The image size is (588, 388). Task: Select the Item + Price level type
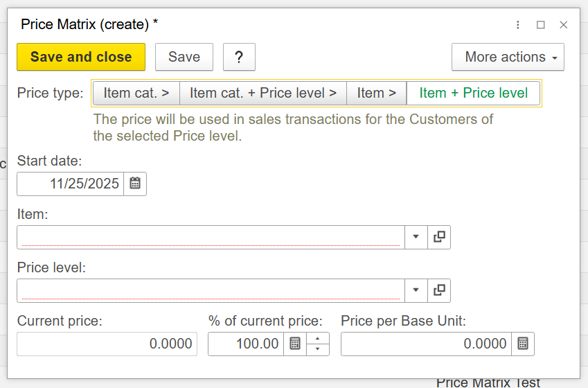474,93
